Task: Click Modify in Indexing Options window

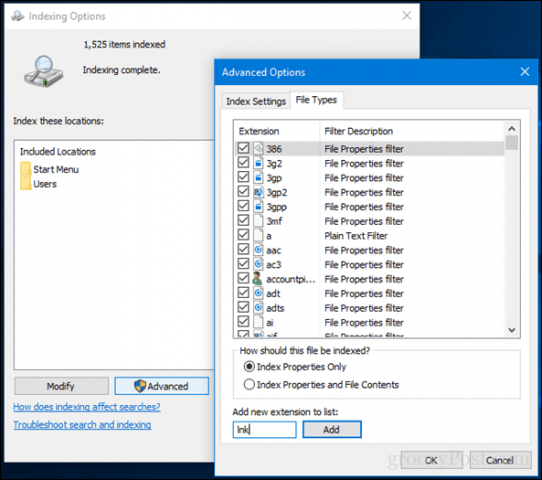Action: 61,386
